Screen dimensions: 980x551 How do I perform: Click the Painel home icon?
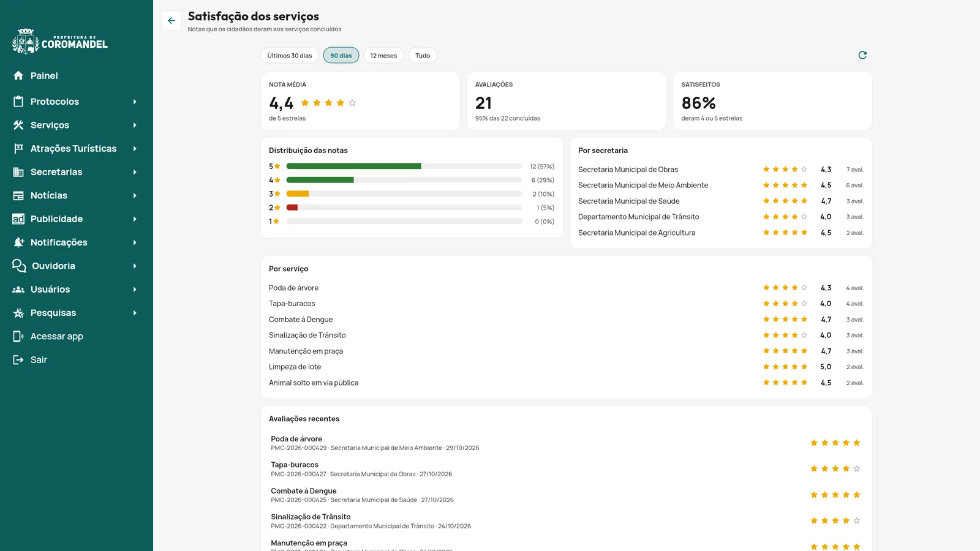pyautogui.click(x=18, y=75)
